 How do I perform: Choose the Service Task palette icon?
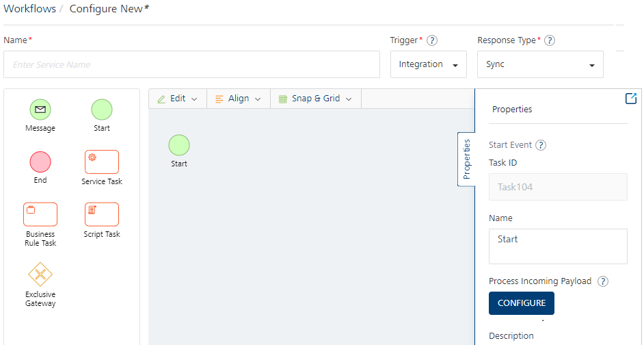tap(102, 162)
